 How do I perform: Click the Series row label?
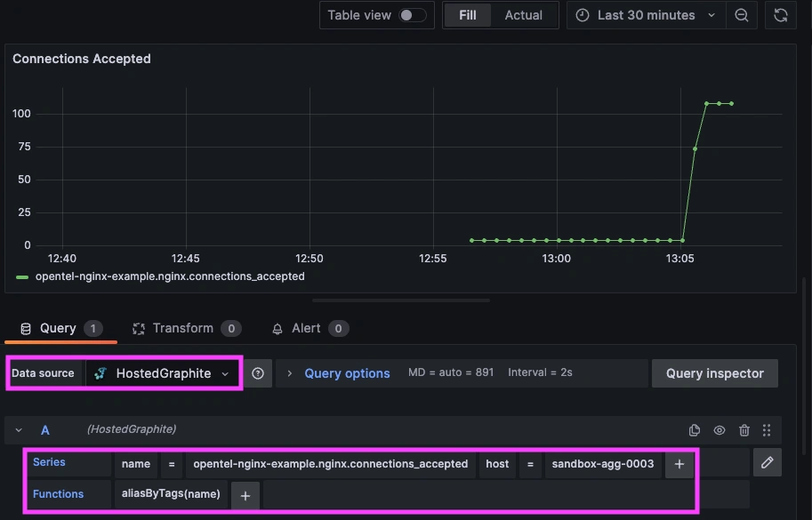[49, 462]
